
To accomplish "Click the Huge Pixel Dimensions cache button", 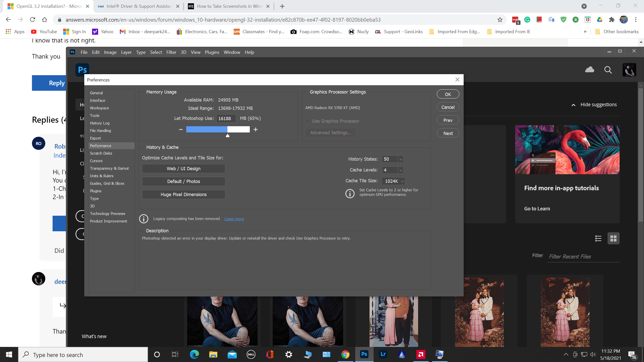I will click(183, 195).
